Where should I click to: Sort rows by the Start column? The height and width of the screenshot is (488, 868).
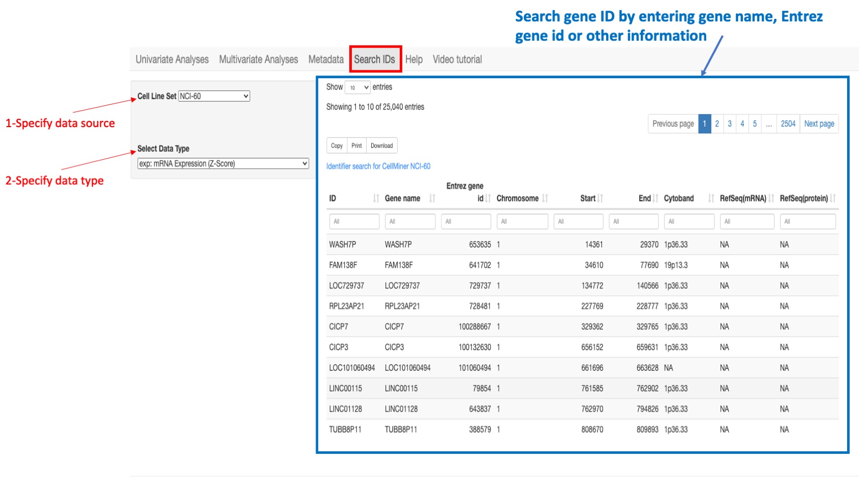[601, 199]
